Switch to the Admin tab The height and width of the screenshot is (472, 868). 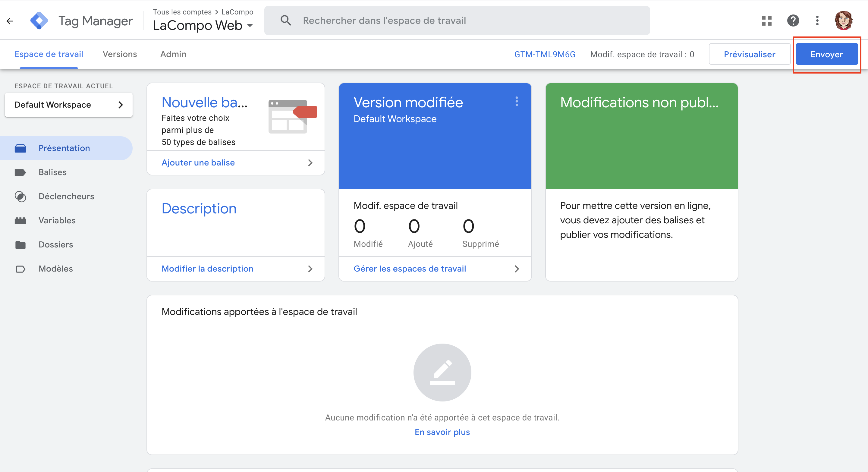click(x=173, y=54)
